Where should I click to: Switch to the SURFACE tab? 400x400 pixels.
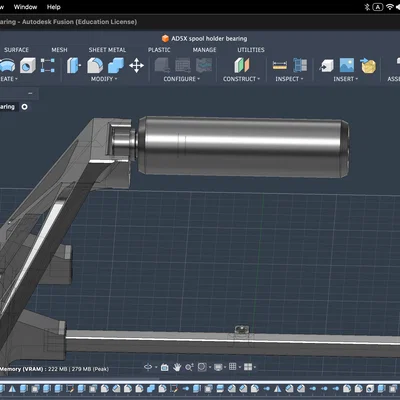tap(16, 50)
